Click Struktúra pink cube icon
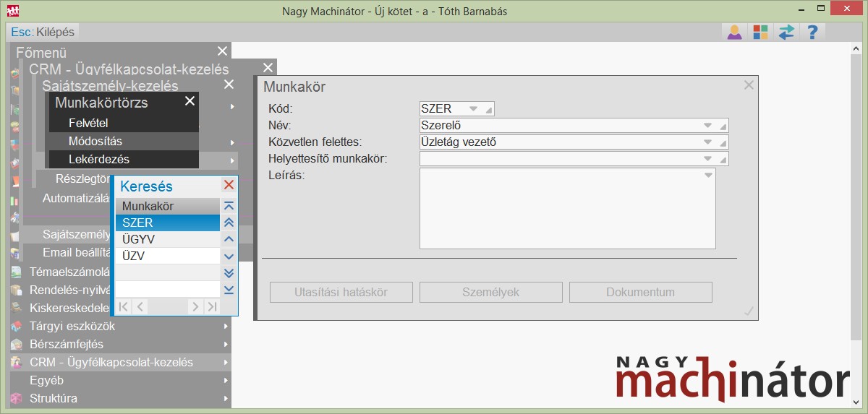Screen dimensions: 868x414 16,399
